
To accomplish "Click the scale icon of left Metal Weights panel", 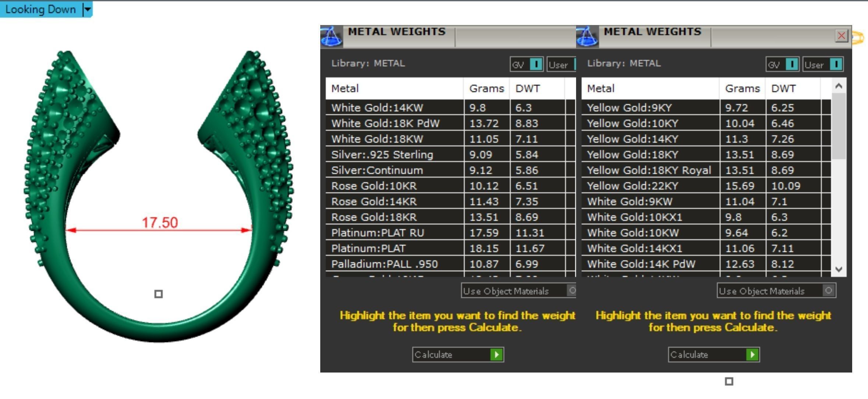I will coord(331,37).
